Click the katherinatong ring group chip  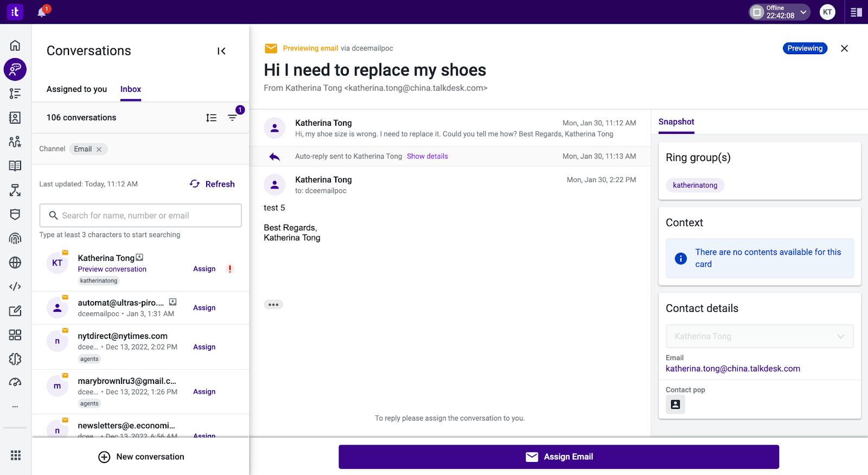click(695, 185)
